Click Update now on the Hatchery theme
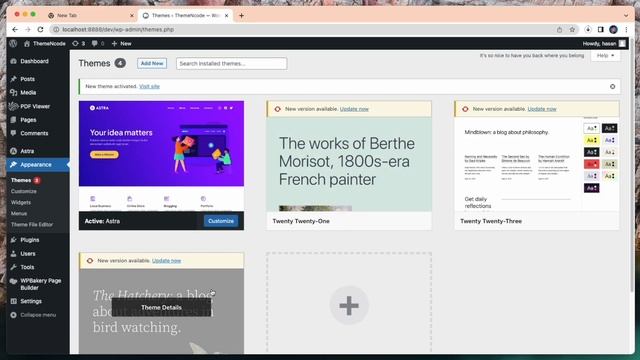 (167, 260)
